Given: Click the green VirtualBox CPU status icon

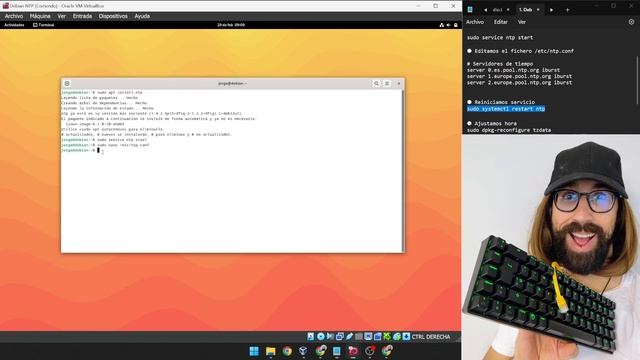Looking at the screenshot, I should click(387, 336).
